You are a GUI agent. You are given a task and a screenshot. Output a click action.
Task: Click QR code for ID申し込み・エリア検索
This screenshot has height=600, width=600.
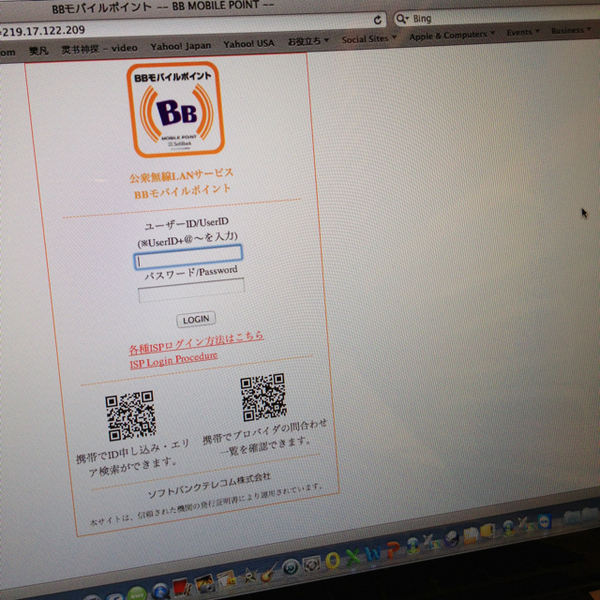pos(130,416)
